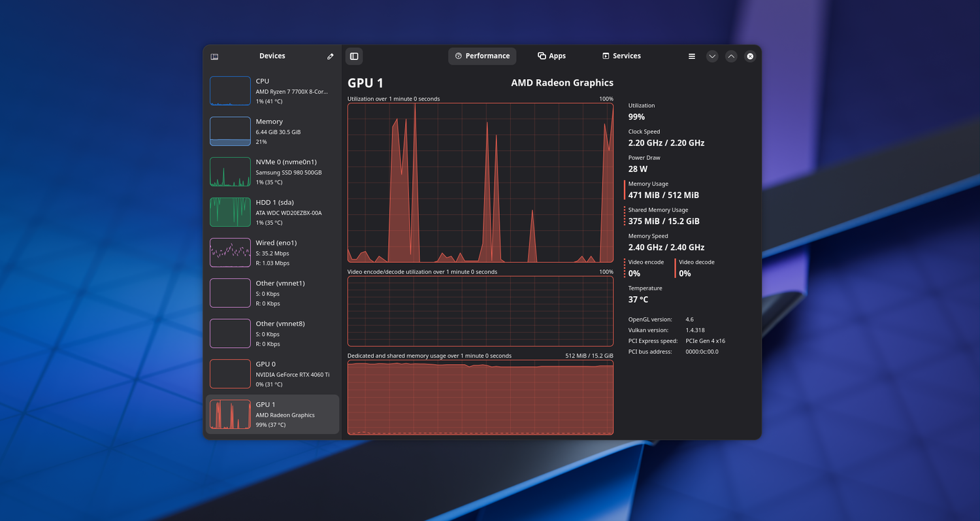Click the "GPU 1" page heading
This screenshot has height=521, width=980.
(x=365, y=83)
